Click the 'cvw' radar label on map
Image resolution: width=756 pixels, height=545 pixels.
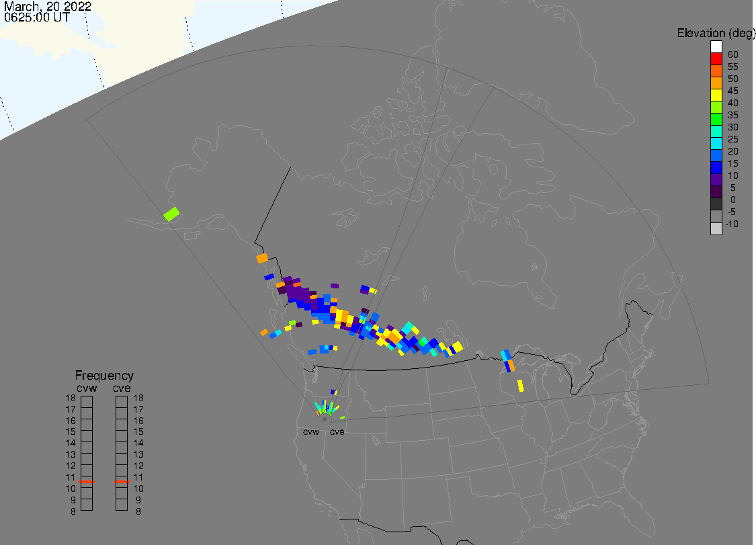(311, 431)
